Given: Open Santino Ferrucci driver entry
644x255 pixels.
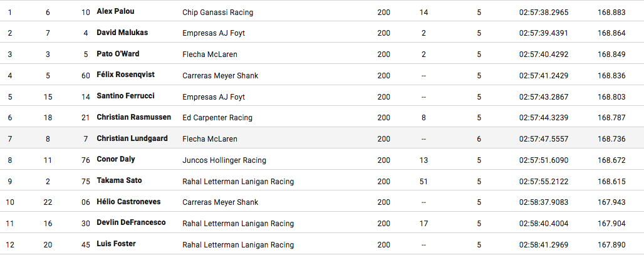Looking at the screenshot, I should point(125,96).
